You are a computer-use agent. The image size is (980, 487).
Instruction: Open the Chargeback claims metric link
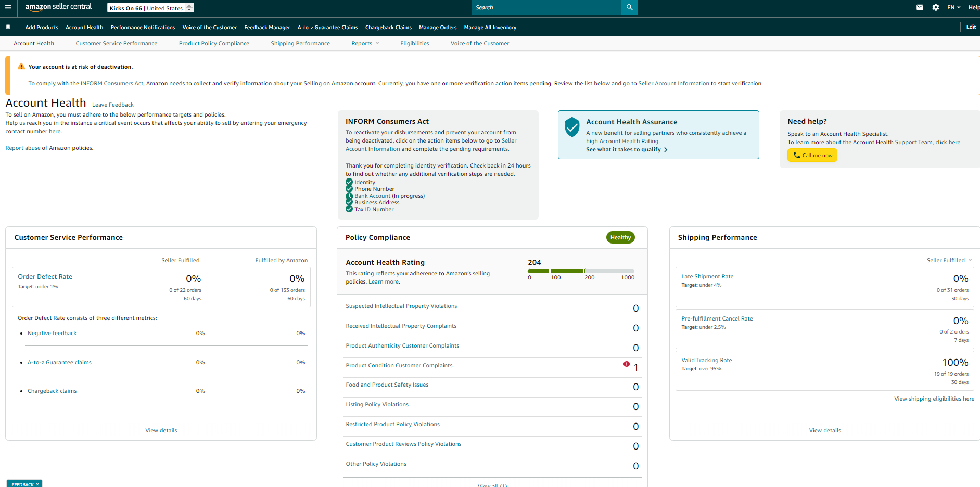(52, 391)
